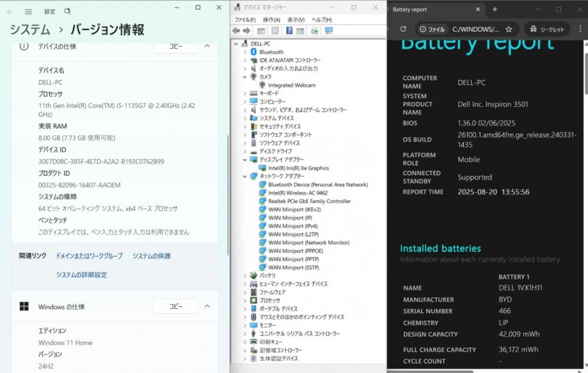Copy Windows specifications with コピー button
The height and width of the screenshot is (373, 588).
coord(175,307)
